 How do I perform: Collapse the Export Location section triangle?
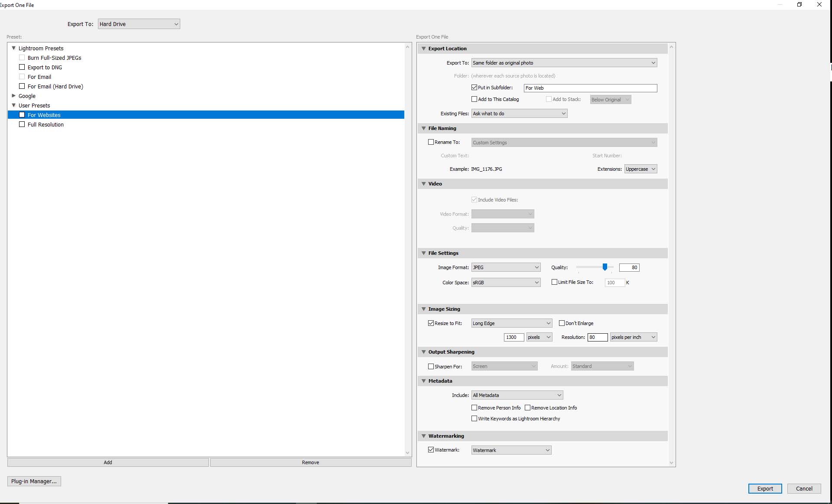point(424,49)
